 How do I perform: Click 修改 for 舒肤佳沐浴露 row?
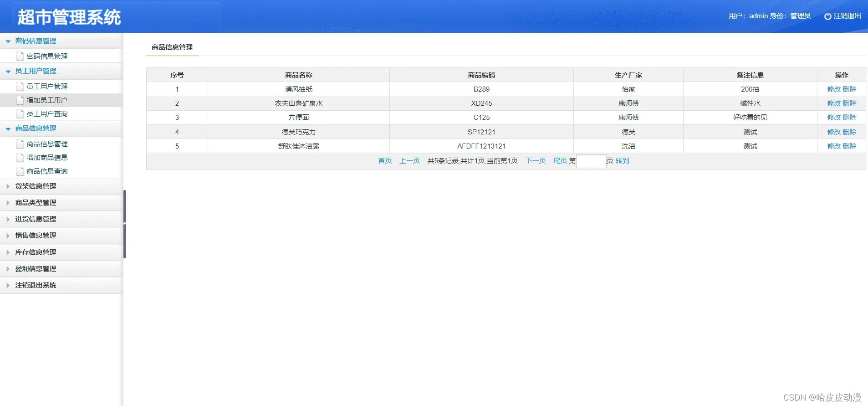834,146
